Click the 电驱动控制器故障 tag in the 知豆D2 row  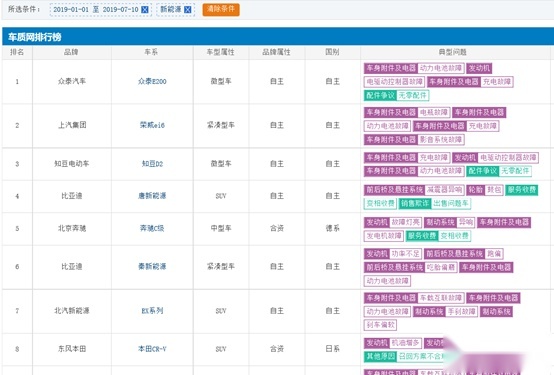tap(508, 158)
